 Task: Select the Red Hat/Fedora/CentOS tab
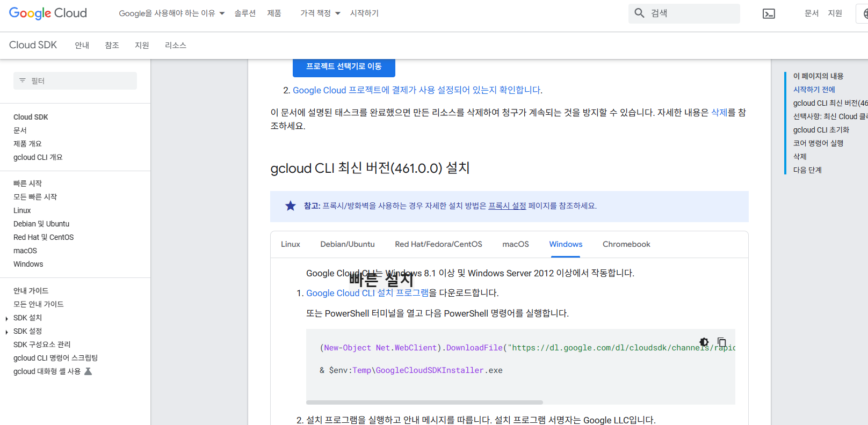(438, 244)
